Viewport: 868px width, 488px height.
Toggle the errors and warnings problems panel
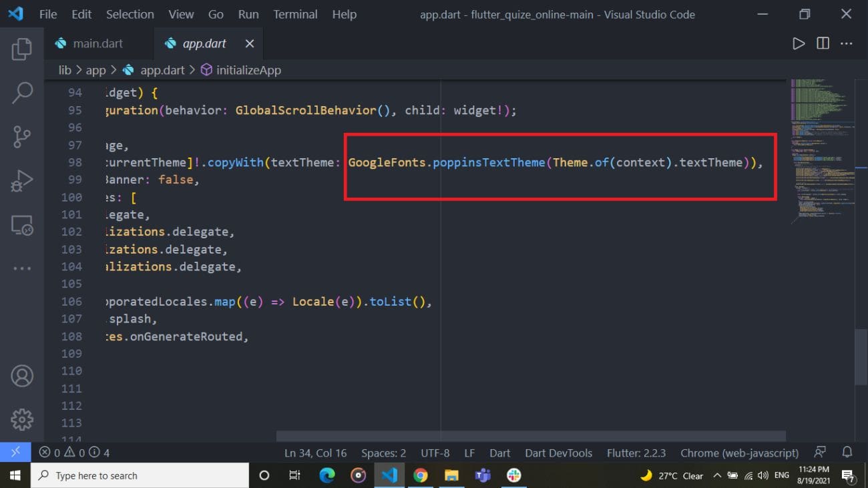click(x=74, y=453)
